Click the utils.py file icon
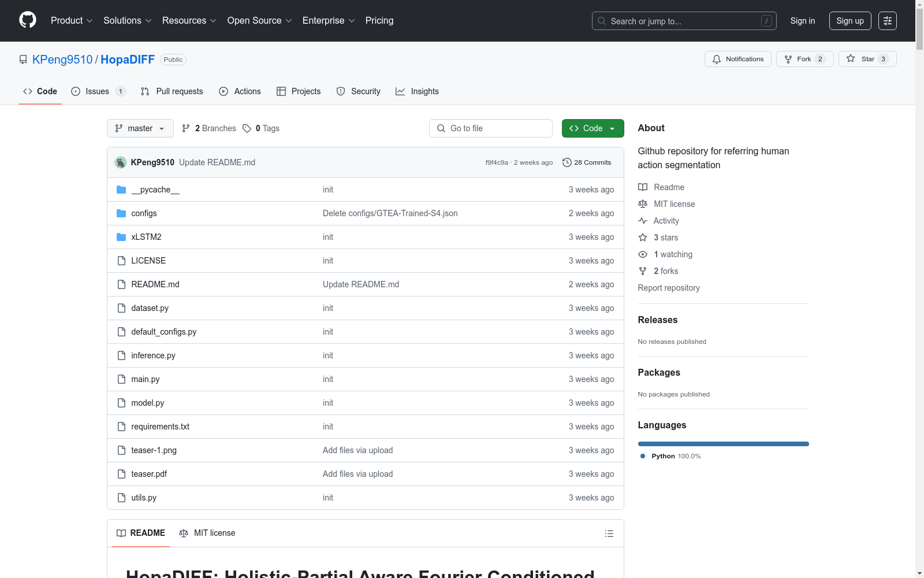The height and width of the screenshot is (578, 924). [121, 498]
